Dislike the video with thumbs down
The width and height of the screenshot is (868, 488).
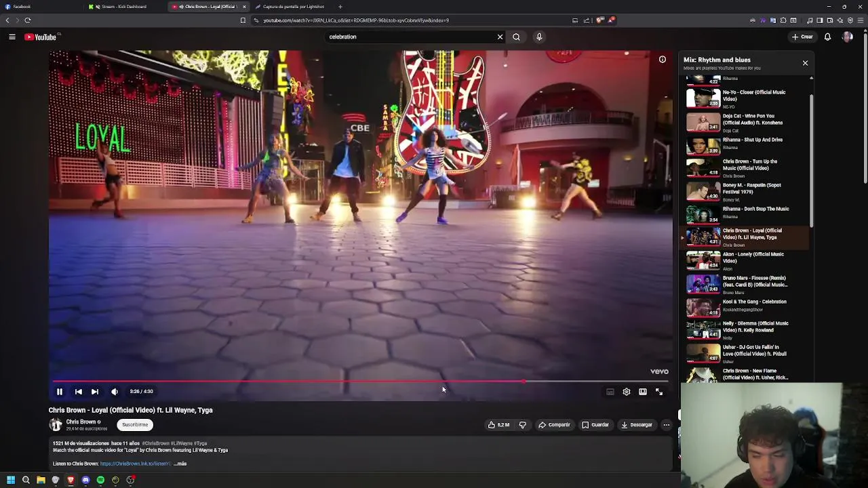[523, 425]
